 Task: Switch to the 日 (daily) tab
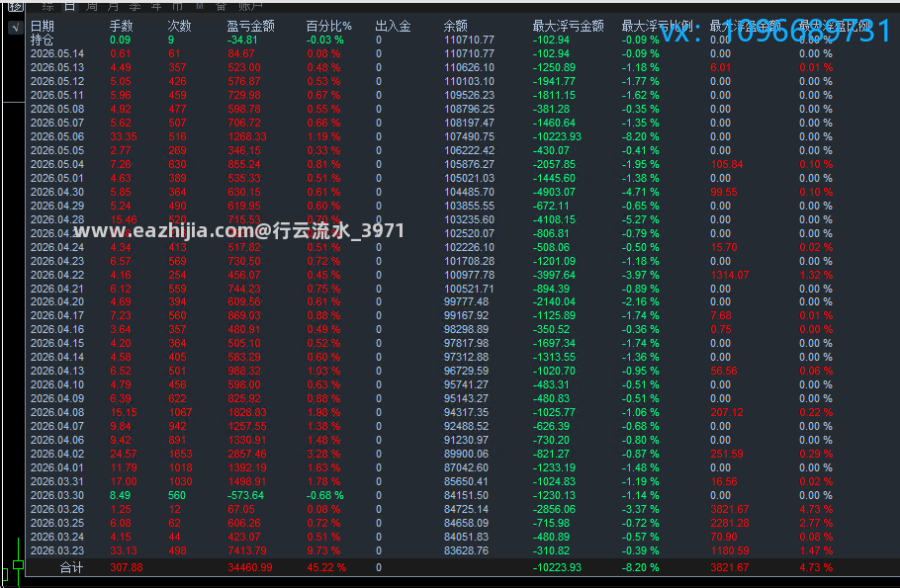click(69, 6)
